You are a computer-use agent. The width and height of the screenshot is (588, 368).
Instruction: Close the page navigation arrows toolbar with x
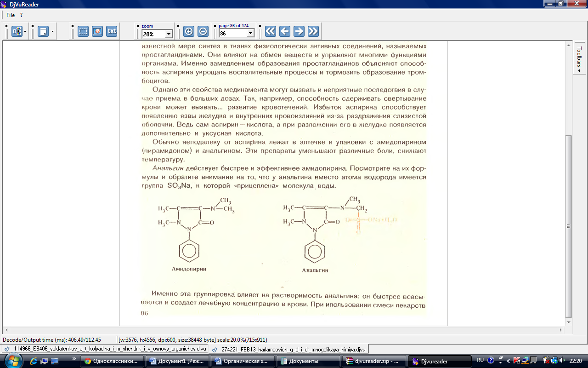260,26
